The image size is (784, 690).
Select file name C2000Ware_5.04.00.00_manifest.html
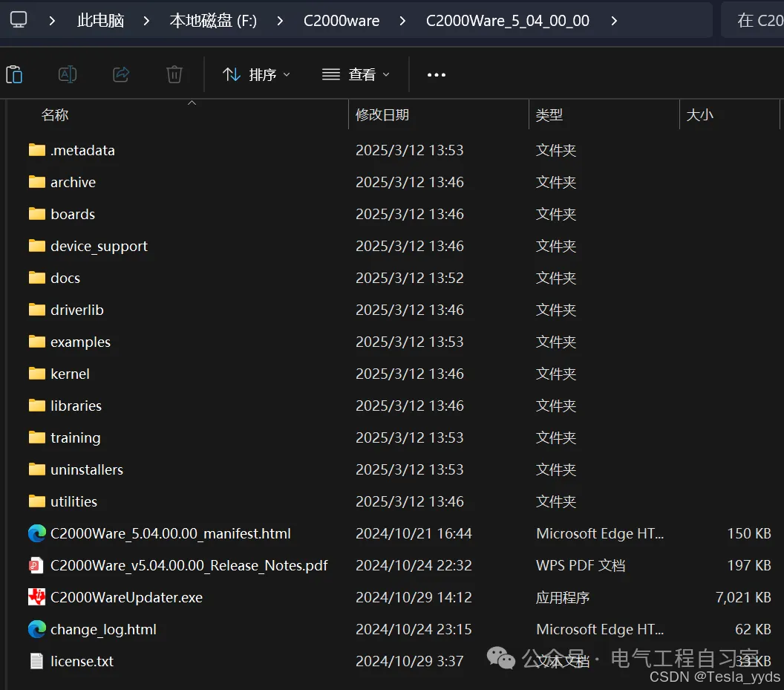click(171, 534)
